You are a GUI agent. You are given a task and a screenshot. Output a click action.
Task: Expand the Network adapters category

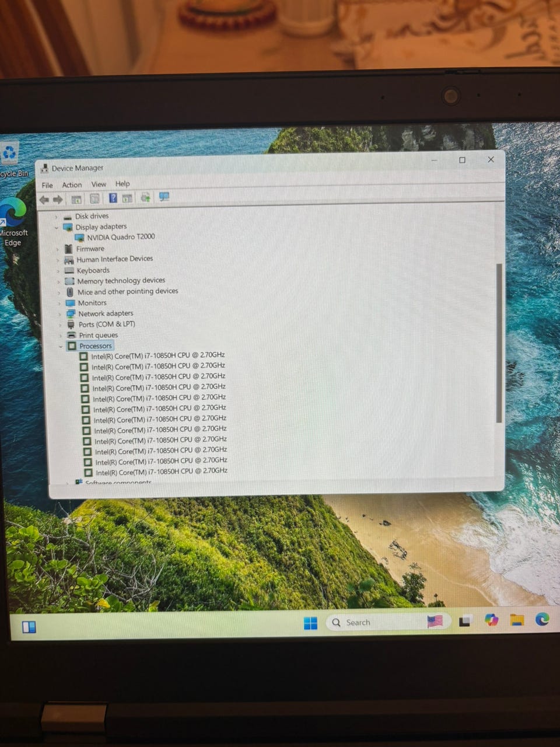coord(60,314)
